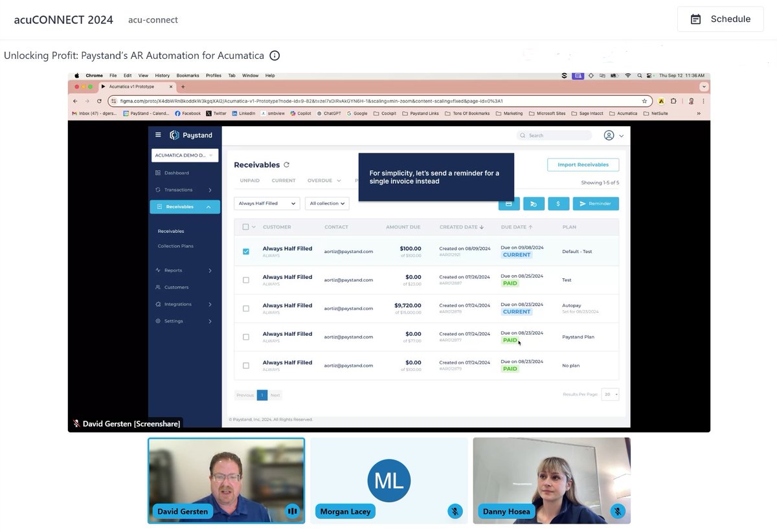Viewport: 777px width, 532px height.
Task: Click browser back arrow in screenshare
Action: [75, 101]
